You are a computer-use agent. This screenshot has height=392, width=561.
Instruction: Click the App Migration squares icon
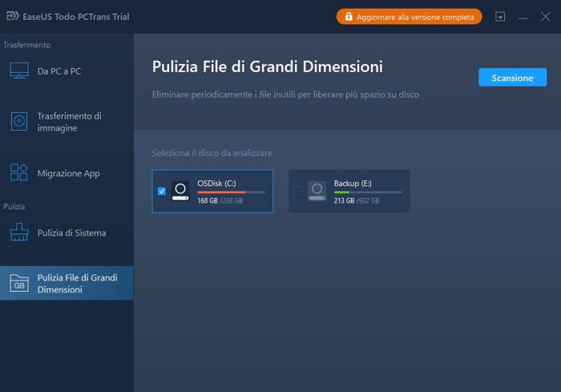click(18, 173)
